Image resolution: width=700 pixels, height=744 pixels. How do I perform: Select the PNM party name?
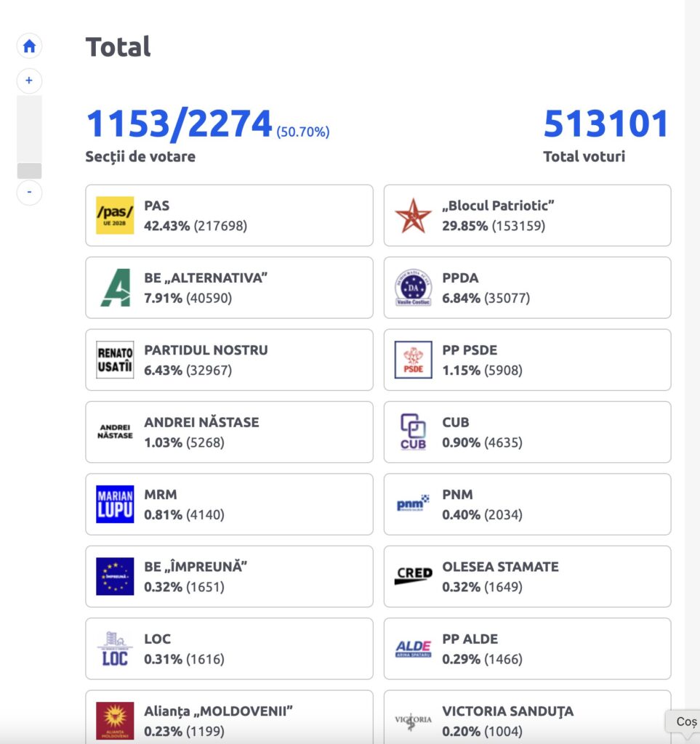pos(457,494)
